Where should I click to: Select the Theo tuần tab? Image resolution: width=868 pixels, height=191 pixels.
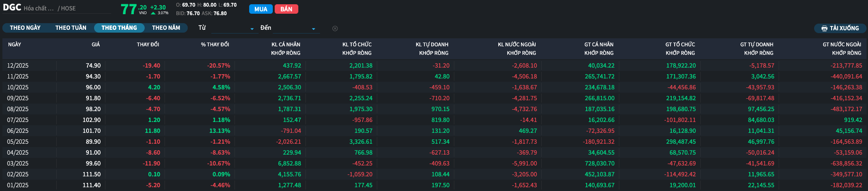71,28
